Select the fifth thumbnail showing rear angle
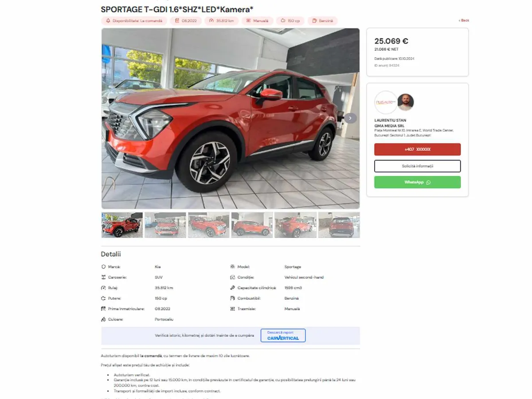 295,225
